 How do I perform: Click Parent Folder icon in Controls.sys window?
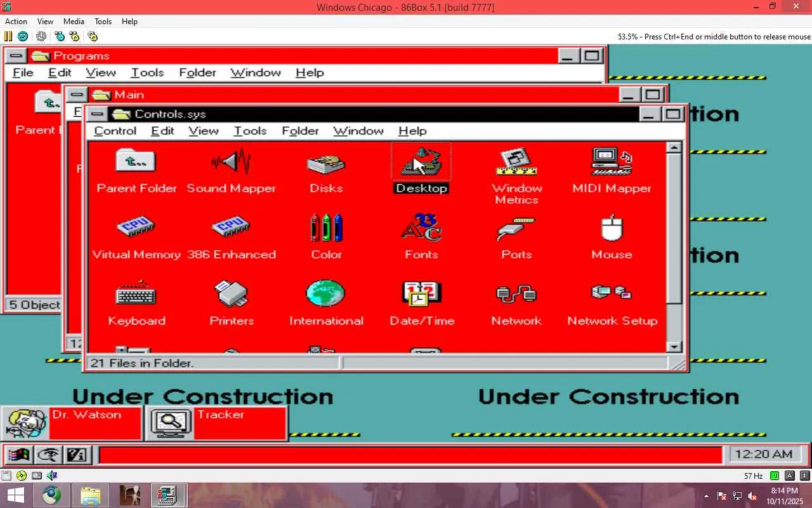click(136, 161)
